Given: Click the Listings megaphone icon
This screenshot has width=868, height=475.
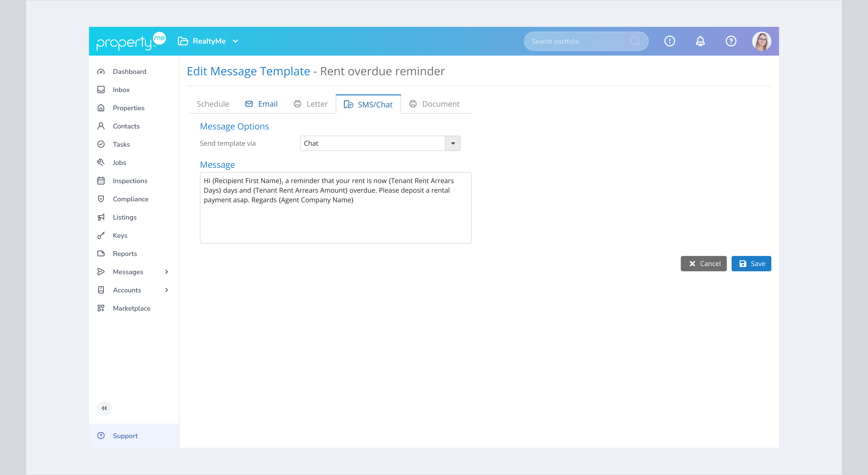Looking at the screenshot, I should [101, 217].
